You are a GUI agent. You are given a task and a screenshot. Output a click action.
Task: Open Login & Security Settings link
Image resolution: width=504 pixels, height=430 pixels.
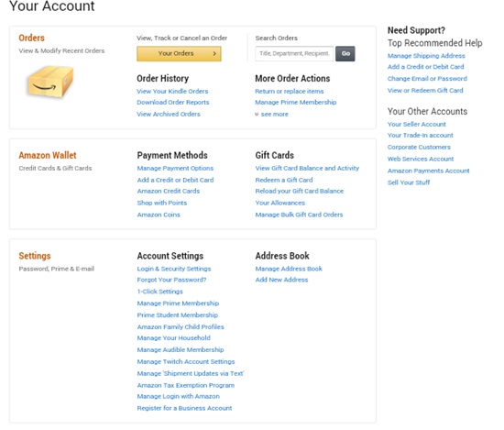(x=174, y=269)
